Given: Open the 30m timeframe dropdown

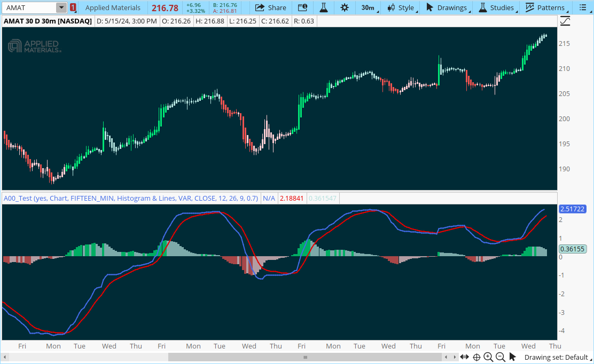Looking at the screenshot, I should (x=369, y=7).
